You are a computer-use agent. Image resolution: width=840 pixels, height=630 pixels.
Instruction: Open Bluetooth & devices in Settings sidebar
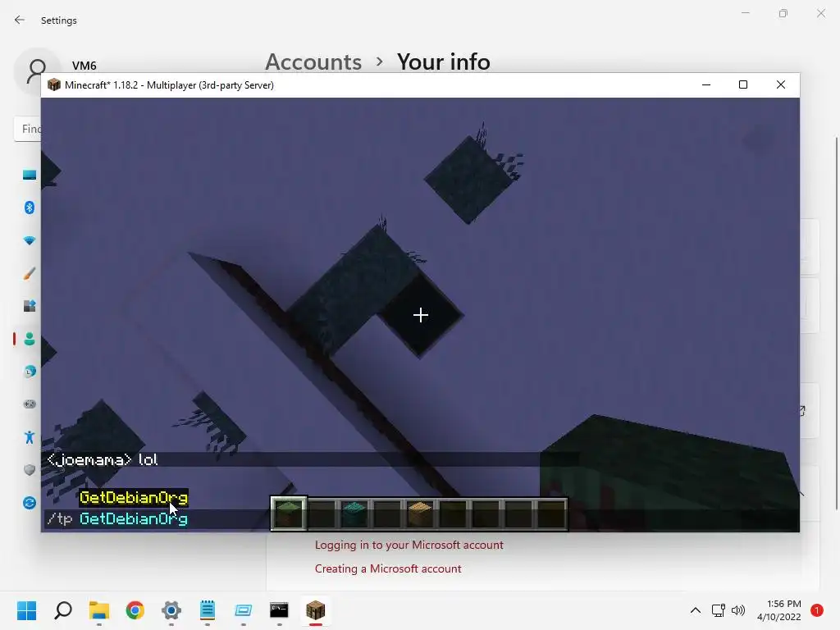click(29, 208)
